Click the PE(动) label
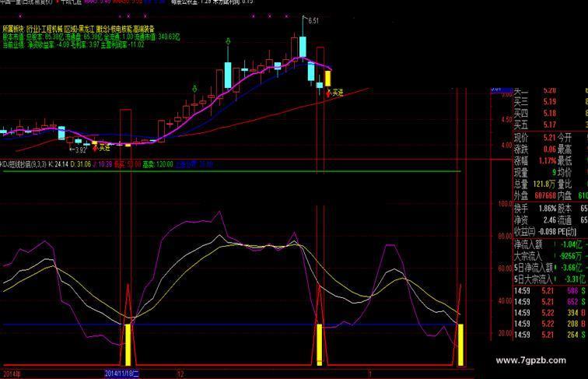The height and width of the screenshot is (379, 588). tap(567, 232)
